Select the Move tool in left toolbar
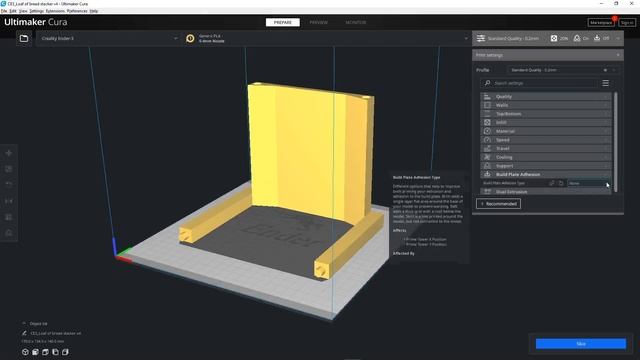The height and width of the screenshot is (360, 640). 9,153
